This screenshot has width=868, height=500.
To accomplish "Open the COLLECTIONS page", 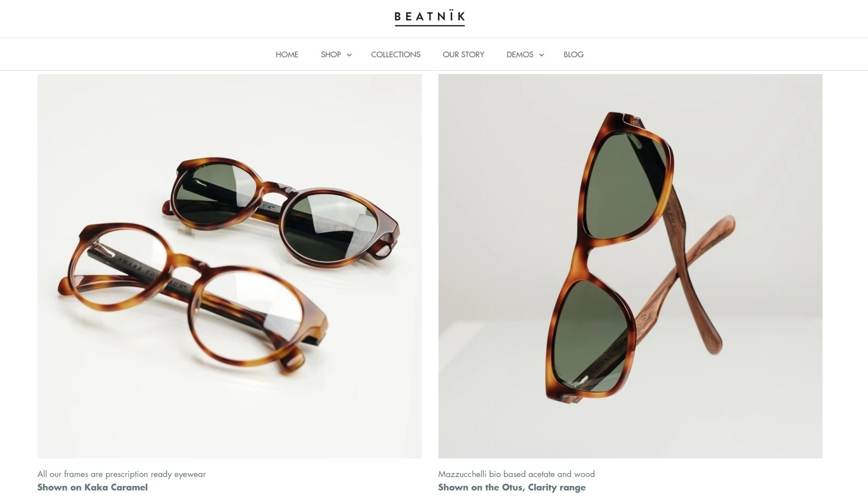I will (x=396, y=54).
